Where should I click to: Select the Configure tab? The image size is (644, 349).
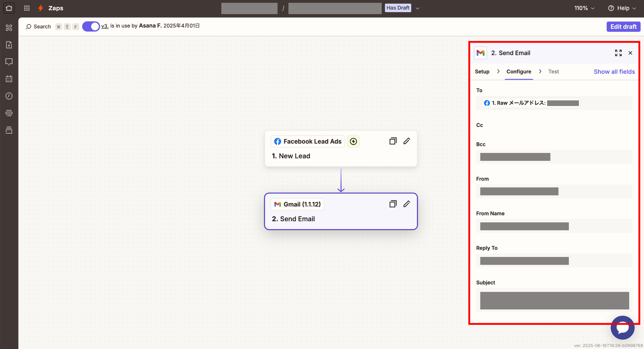point(519,72)
